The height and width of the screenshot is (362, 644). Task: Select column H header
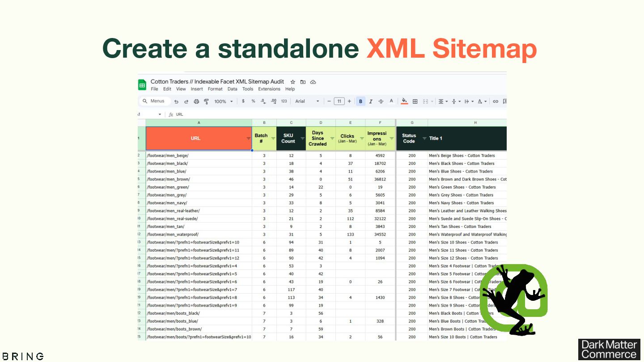(467, 122)
